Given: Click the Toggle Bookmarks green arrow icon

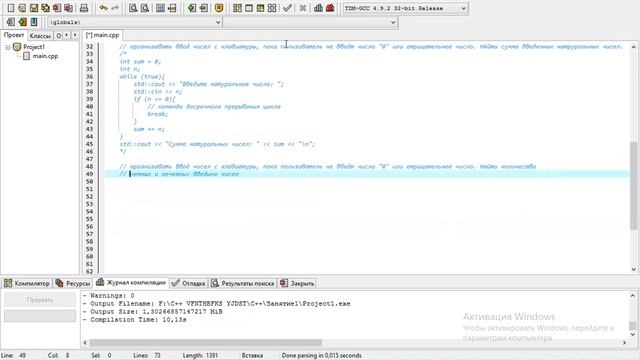Looking at the screenshot, I should pyautogui.click(x=22, y=22).
